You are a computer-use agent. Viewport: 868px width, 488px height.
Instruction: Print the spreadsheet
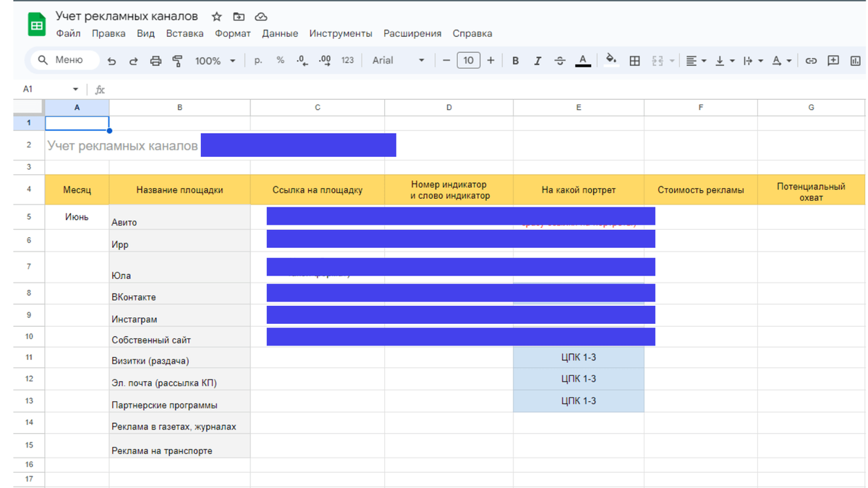tap(156, 61)
